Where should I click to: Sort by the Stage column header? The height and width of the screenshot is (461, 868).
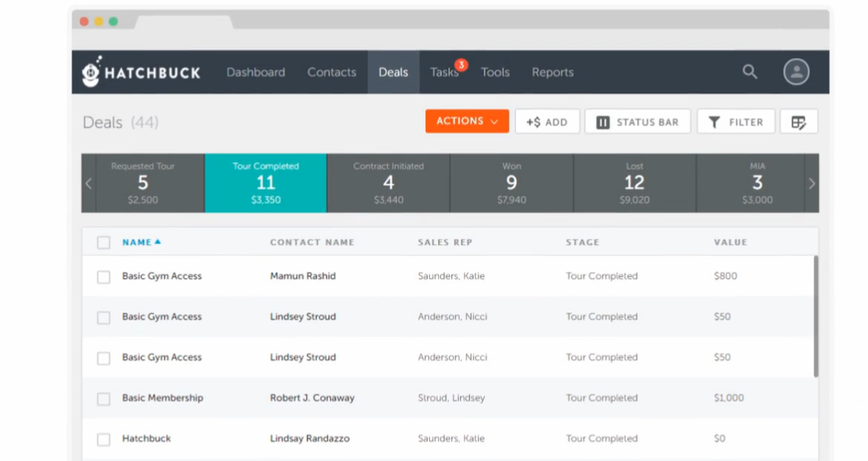point(582,243)
